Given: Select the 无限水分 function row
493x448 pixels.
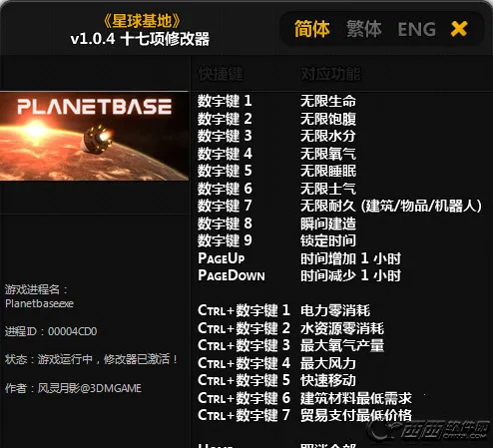Looking at the screenshot, I should click(x=328, y=136).
